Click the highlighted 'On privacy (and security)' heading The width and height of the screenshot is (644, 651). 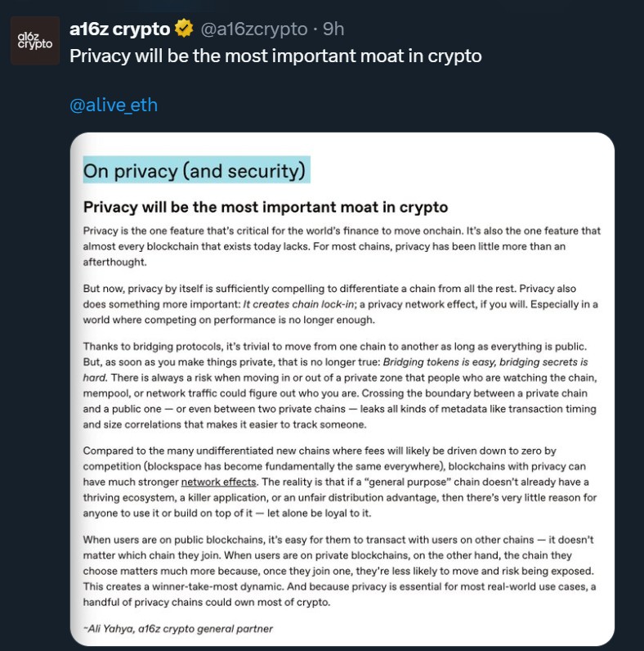click(195, 171)
